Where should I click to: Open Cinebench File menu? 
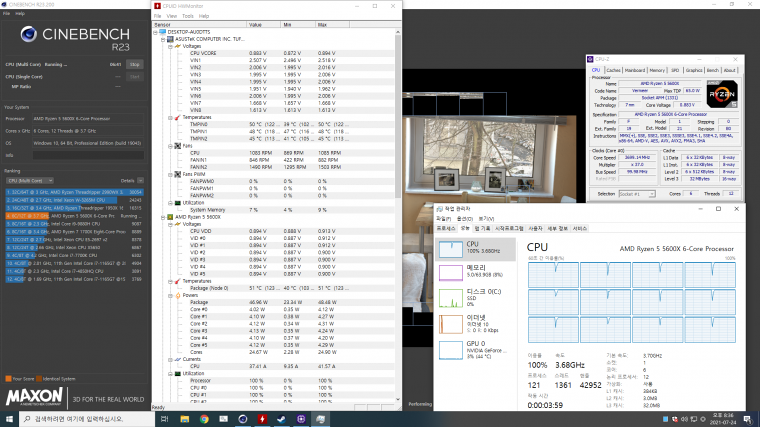[6, 14]
